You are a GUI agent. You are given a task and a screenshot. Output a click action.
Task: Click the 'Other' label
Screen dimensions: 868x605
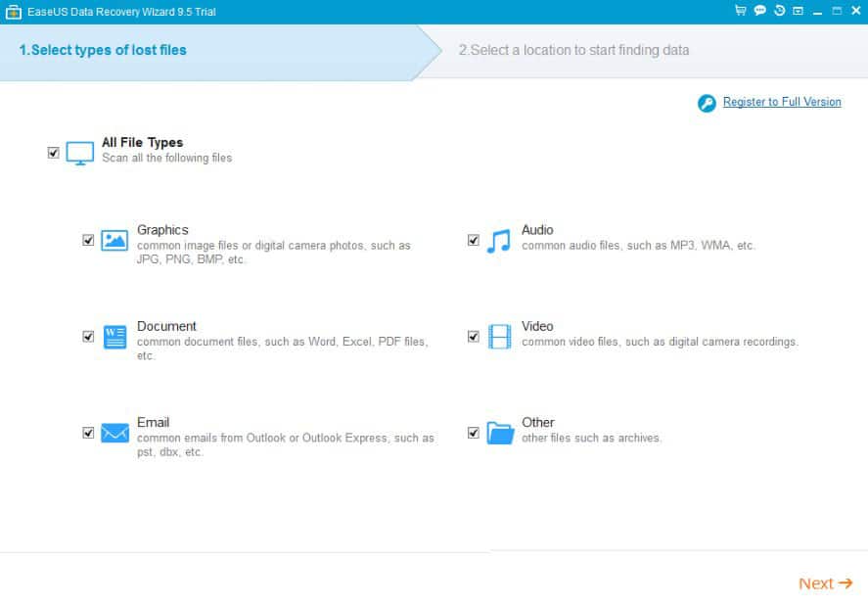(x=538, y=423)
